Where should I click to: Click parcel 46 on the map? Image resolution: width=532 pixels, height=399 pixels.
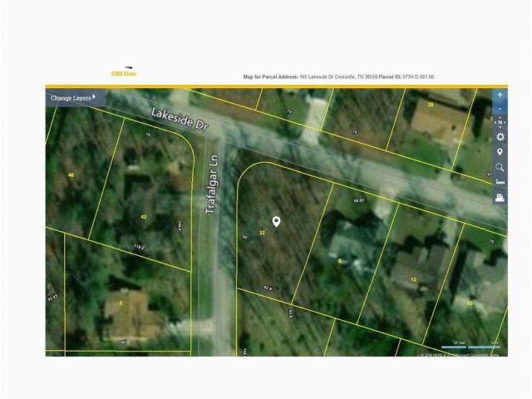(x=71, y=175)
